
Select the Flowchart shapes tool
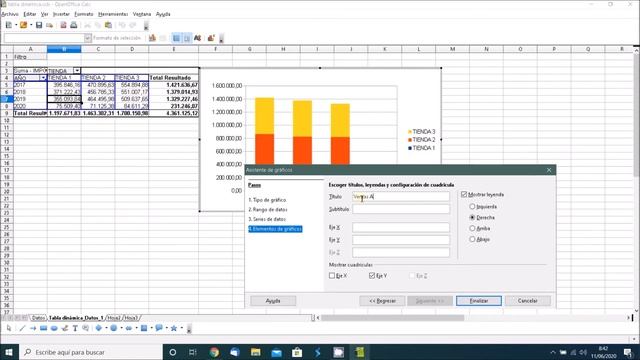144,328
